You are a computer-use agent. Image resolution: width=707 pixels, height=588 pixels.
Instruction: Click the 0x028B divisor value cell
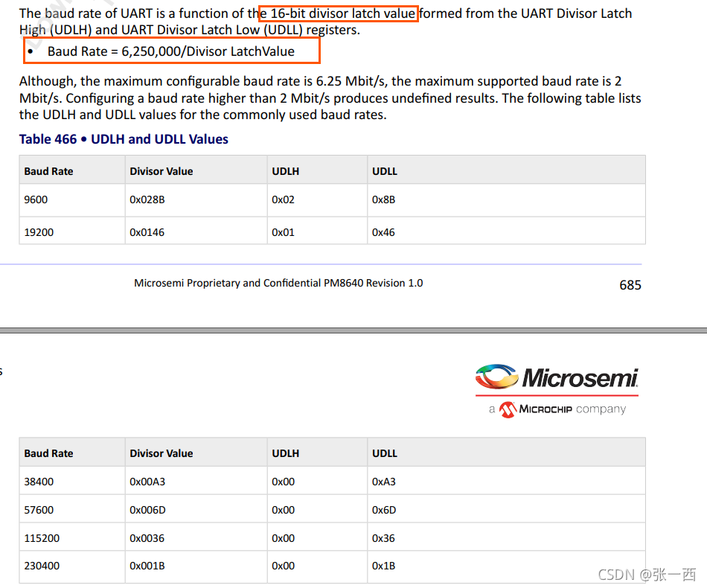(x=196, y=199)
